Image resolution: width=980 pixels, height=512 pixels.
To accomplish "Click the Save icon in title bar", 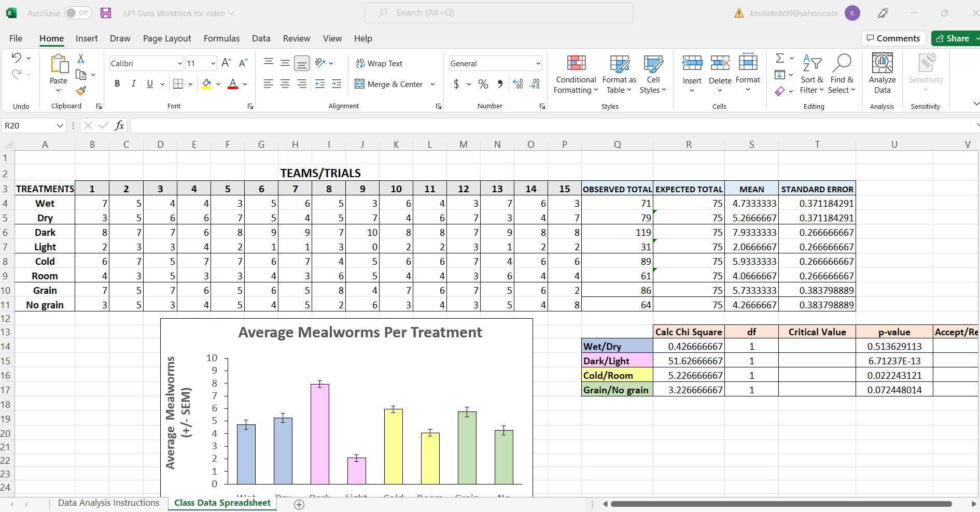I will [106, 13].
